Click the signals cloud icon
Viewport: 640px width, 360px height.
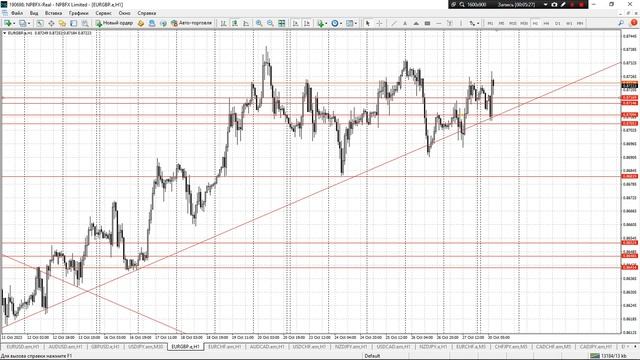[163, 23]
